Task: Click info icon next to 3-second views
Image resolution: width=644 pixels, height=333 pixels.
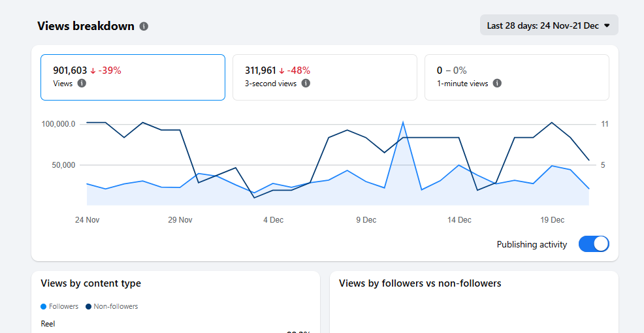Action: coord(306,84)
